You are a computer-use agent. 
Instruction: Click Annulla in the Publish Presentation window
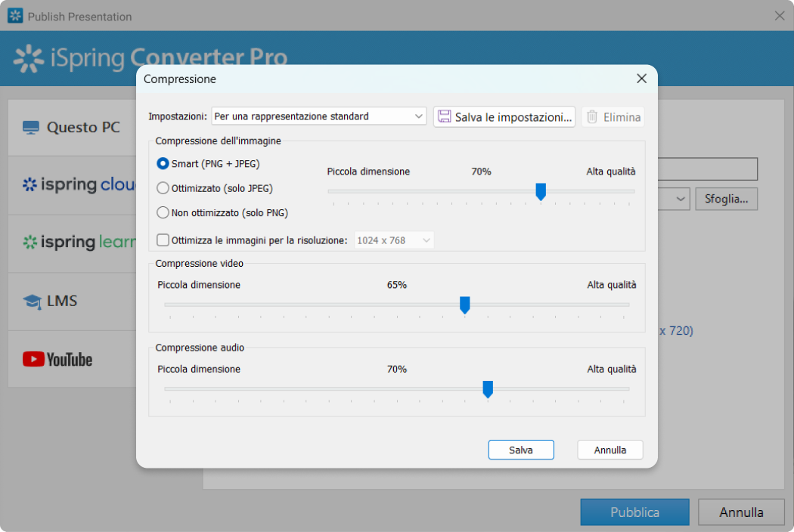coord(741,512)
